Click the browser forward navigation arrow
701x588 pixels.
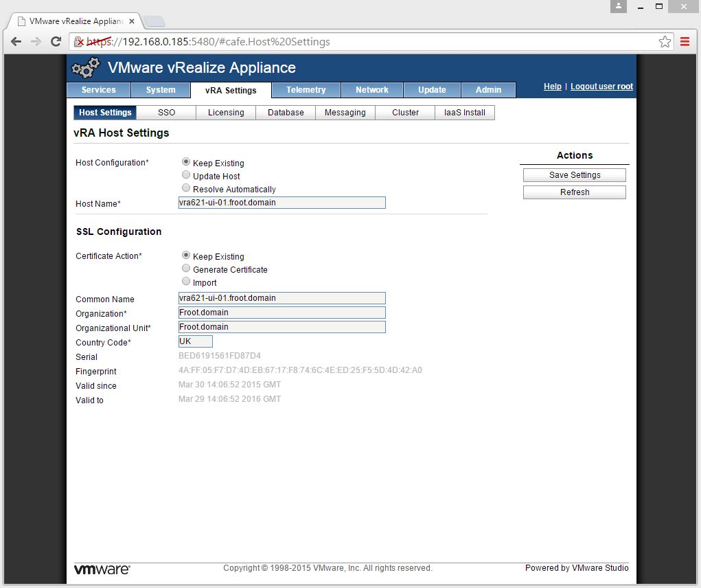[x=35, y=41]
